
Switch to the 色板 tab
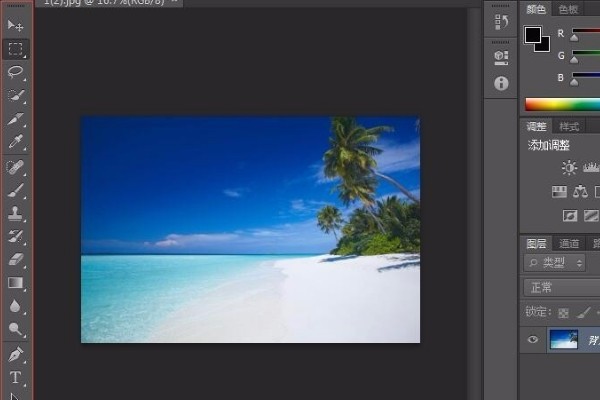(x=568, y=9)
